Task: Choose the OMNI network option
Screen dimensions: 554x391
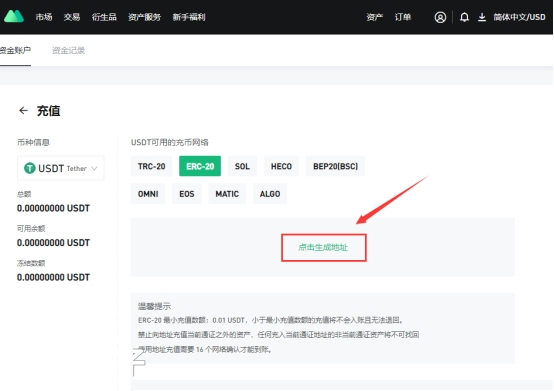Action: (x=148, y=194)
